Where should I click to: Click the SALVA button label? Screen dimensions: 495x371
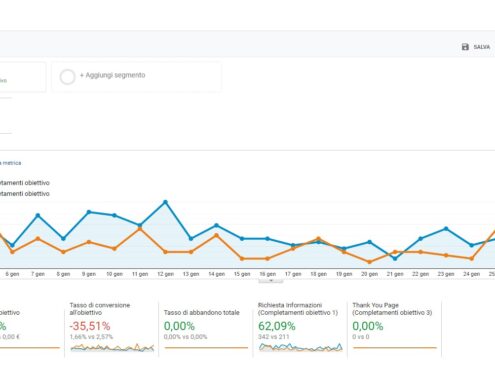point(482,47)
